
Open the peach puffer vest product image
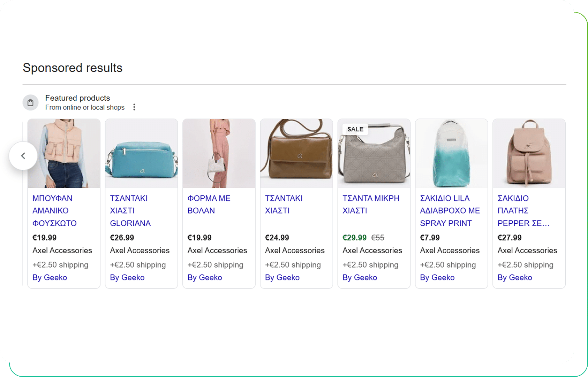pyautogui.click(x=64, y=154)
